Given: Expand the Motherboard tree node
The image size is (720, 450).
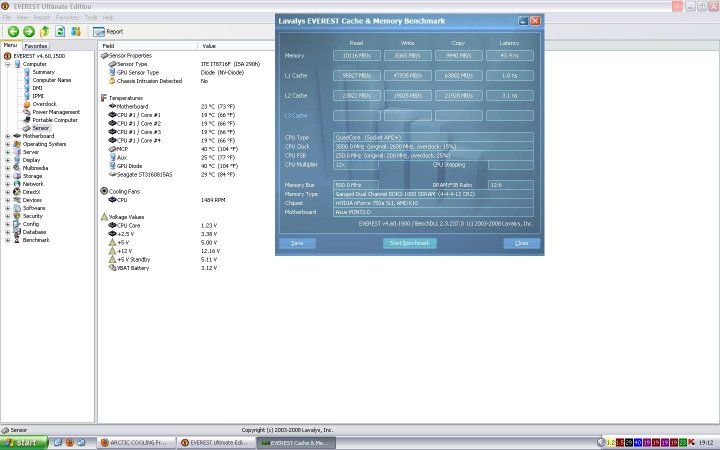Looking at the screenshot, I should (x=8, y=136).
